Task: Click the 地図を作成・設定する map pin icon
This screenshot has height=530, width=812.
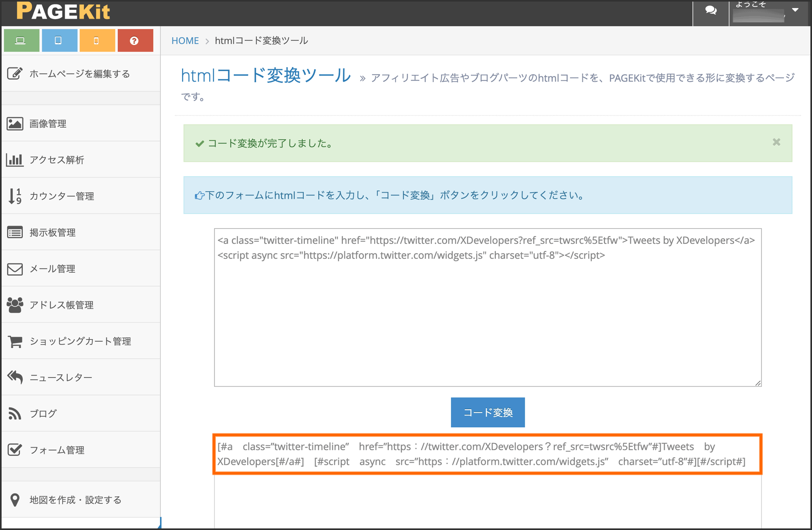Action: point(15,500)
